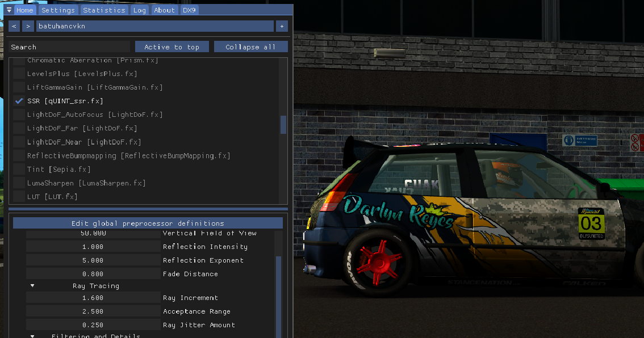This screenshot has width=644, height=338.
Task: Enable ReflectiveBumpmapping effect checkbox
Action: coord(19,156)
